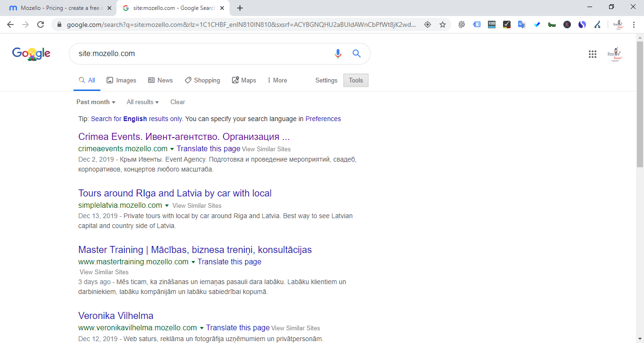Open the Veronika Vilhelma search result
The width and height of the screenshot is (644, 343).
click(x=116, y=316)
